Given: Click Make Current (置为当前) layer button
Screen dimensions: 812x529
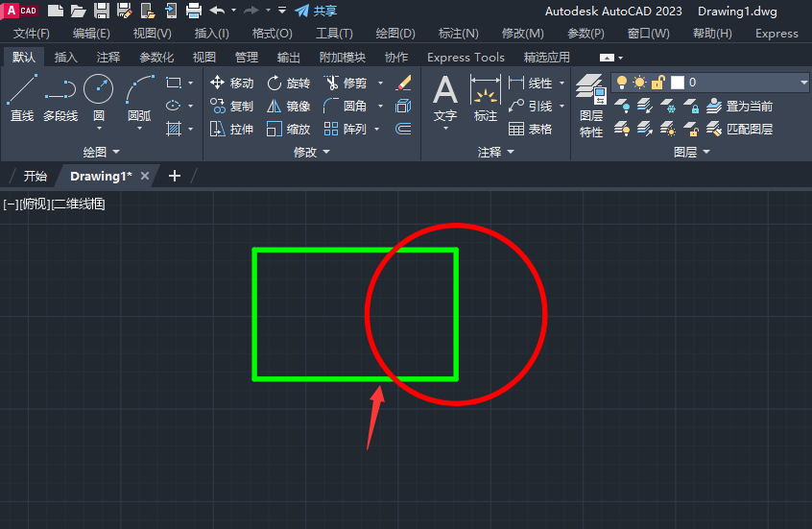Looking at the screenshot, I should pyautogui.click(x=739, y=107).
